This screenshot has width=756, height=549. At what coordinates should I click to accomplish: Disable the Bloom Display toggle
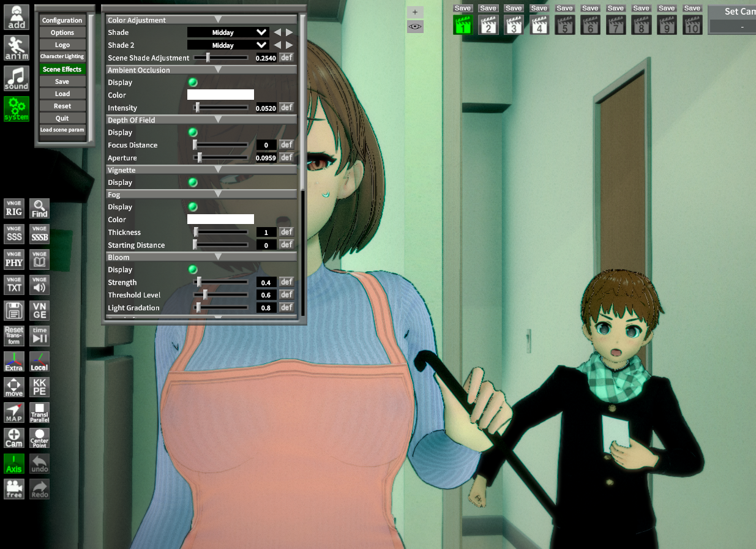click(192, 270)
